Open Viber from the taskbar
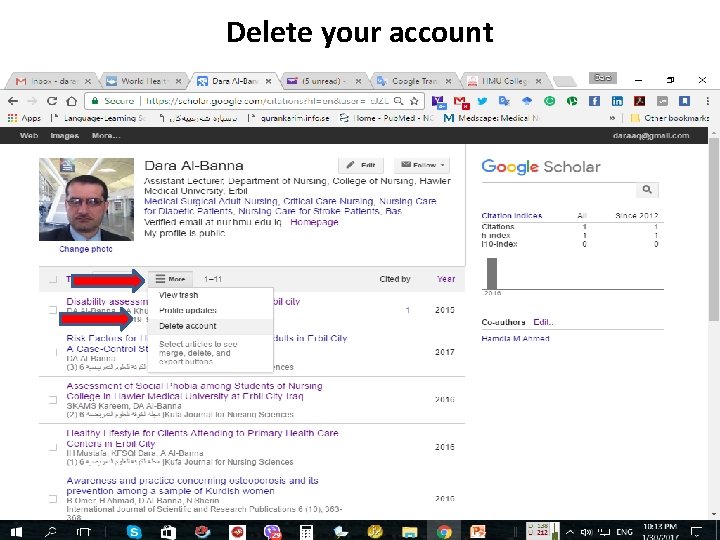The width and height of the screenshot is (720, 540). pos(272,532)
